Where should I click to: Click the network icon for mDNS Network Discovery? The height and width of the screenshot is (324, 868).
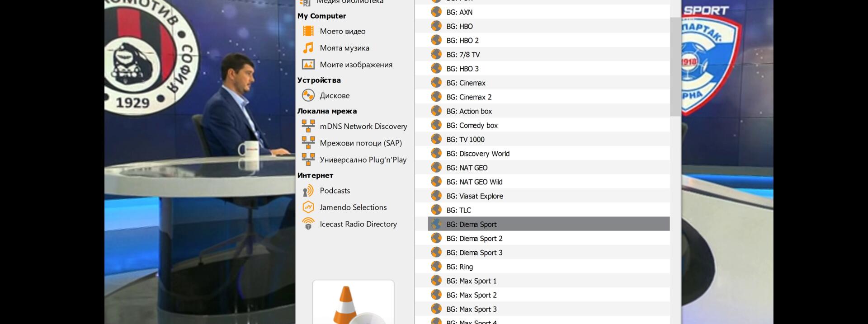[x=308, y=127]
